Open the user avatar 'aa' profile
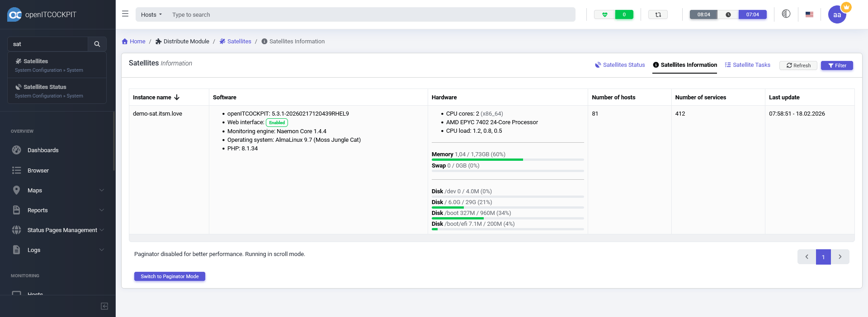 (x=837, y=15)
